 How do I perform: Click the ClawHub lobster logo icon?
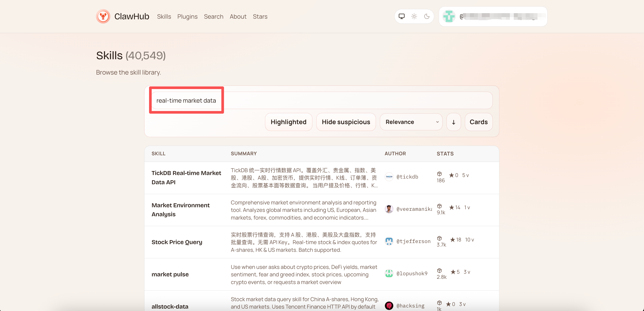[x=103, y=16]
